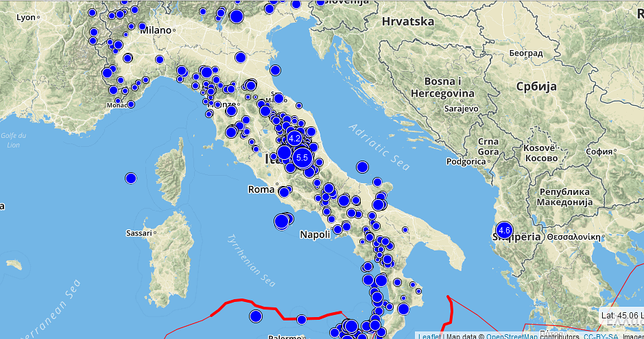Image resolution: width=644 pixels, height=339 pixels.
Task: Select the large marker offshore southwest of Roma
Action: [281, 221]
